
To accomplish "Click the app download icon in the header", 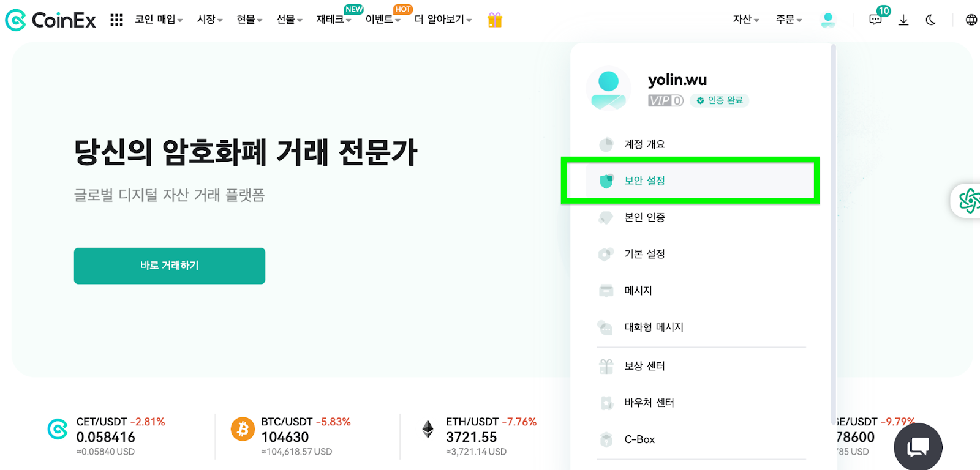I will [x=903, y=20].
